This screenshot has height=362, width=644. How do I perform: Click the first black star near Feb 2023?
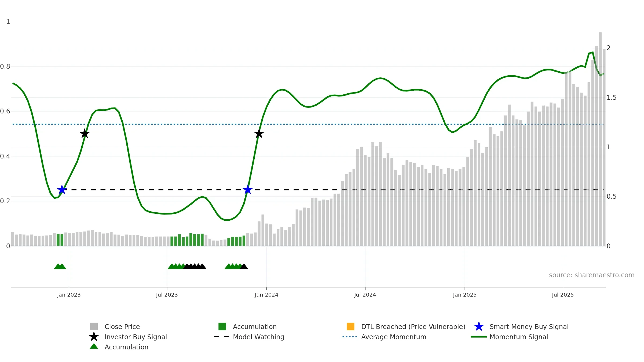tap(85, 134)
